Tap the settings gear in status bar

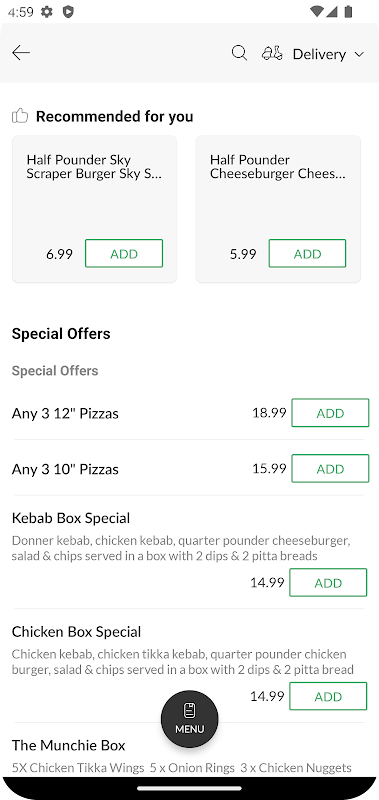click(x=47, y=11)
